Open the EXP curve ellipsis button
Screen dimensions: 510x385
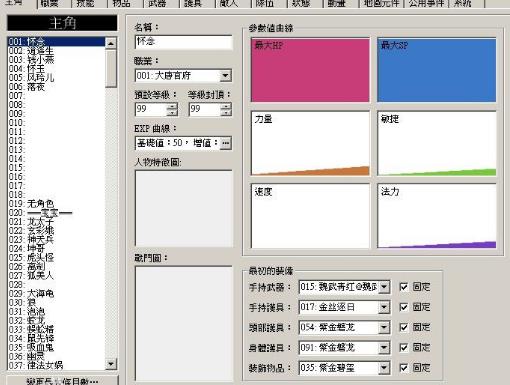(x=226, y=143)
